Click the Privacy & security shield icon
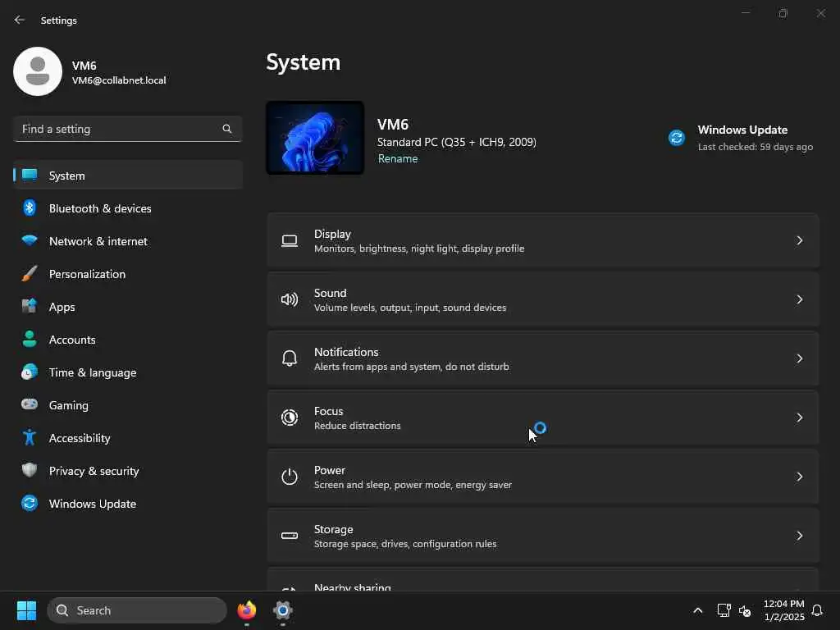Image resolution: width=840 pixels, height=630 pixels. [30, 470]
